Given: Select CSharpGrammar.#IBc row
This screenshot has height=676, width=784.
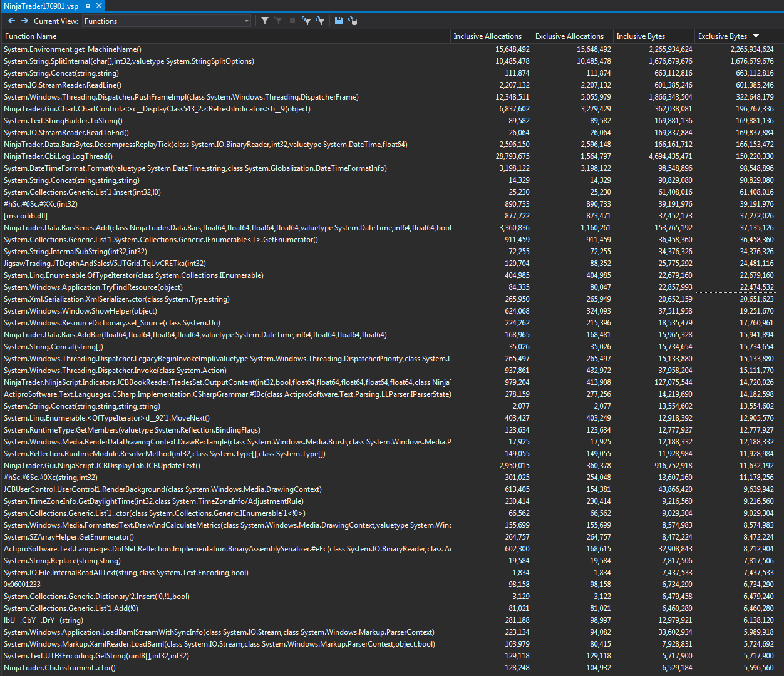Looking at the screenshot, I should pyautogui.click(x=389, y=394).
